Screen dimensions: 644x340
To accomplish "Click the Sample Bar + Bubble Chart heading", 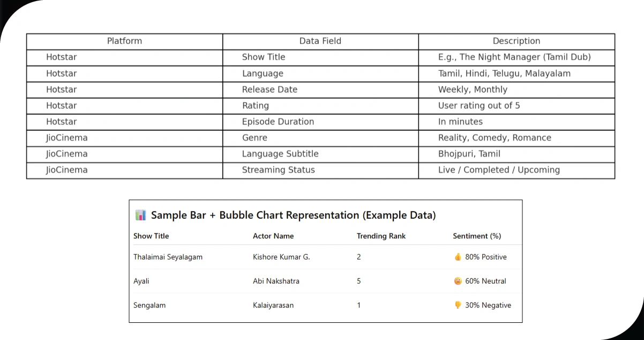I will point(293,216).
